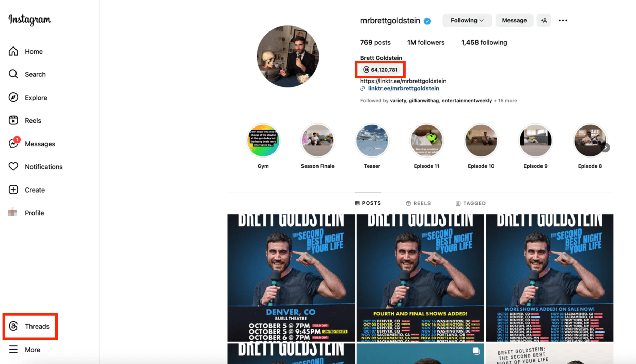636x364 pixels.
Task: Click the Search icon in sidebar
Action: click(x=13, y=74)
